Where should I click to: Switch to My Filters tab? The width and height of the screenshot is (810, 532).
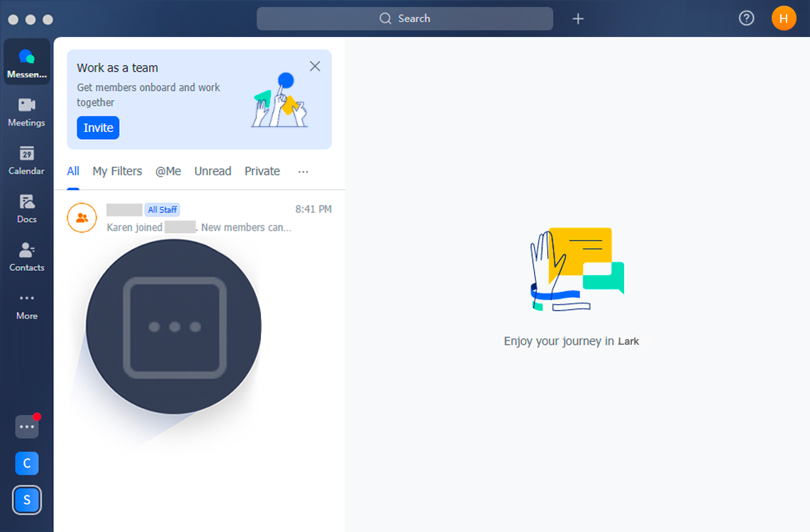[x=117, y=171]
